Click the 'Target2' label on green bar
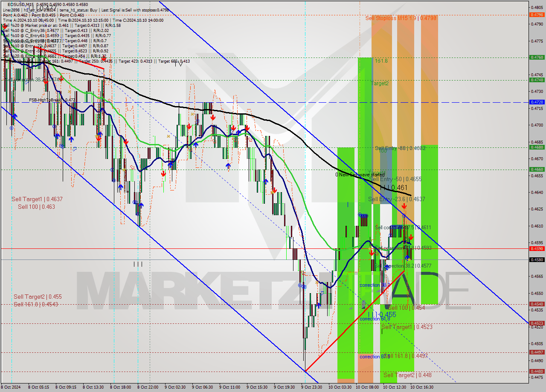This screenshot has height=392, width=546. [x=380, y=84]
